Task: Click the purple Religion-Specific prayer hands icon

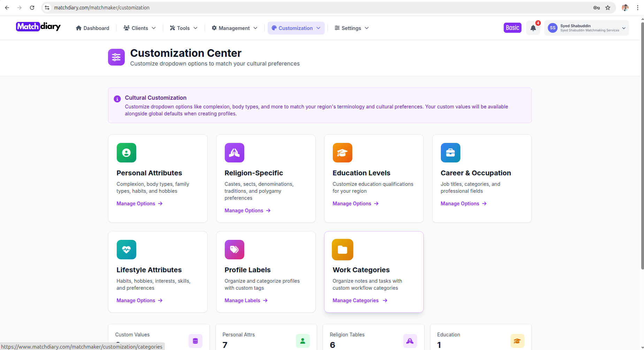Action: click(x=234, y=152)
